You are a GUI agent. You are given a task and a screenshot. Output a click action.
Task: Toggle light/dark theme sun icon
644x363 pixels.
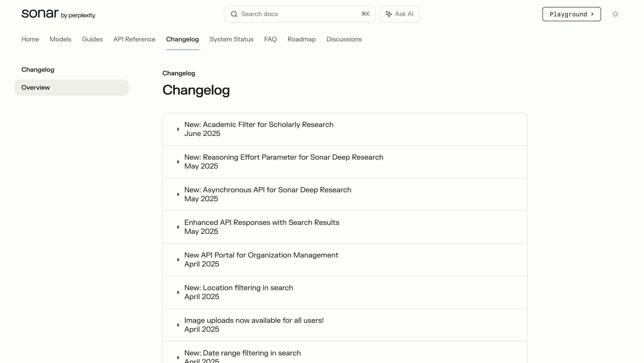point(615,14)
